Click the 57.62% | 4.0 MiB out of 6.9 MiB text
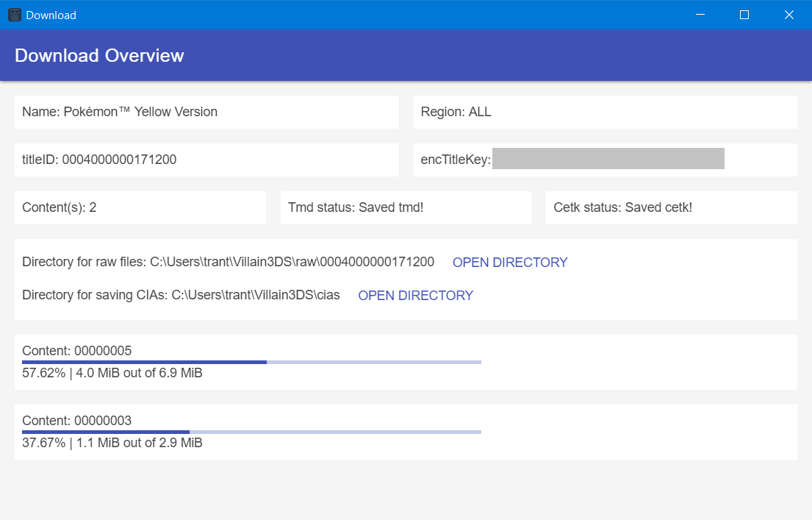This screenshot has height=520, width=812. (112, 373)
